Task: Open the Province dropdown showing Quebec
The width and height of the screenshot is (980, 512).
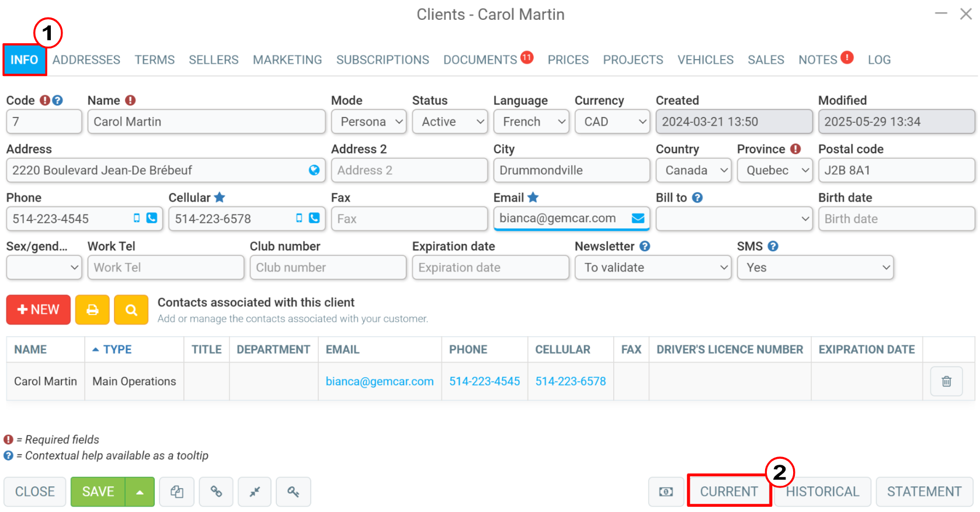Action: pyautogui.click(x=774, y=170)
